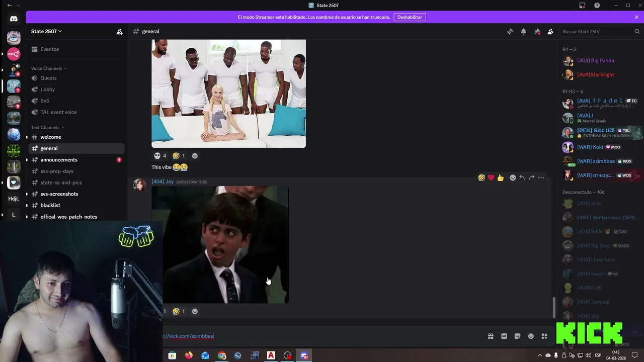Viewport: 644px width, 362px height.
Task: Expand the State 2507 server menu
Action: point(46,31)
